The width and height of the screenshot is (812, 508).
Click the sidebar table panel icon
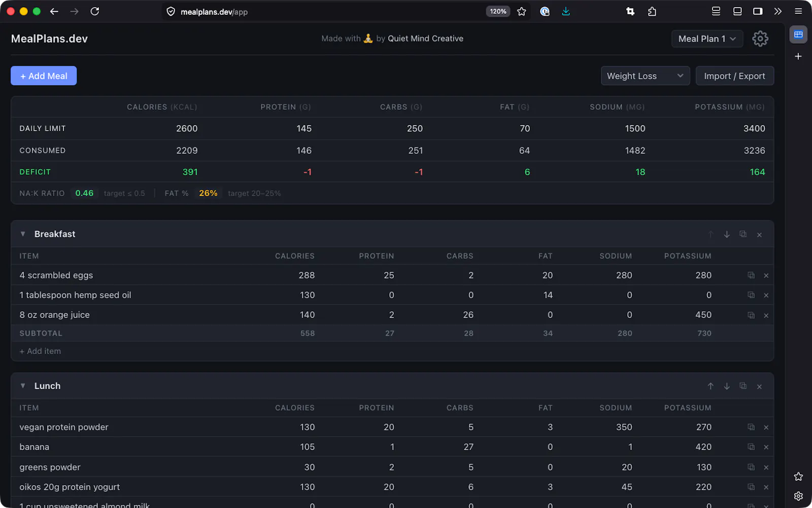coord(798,35)
